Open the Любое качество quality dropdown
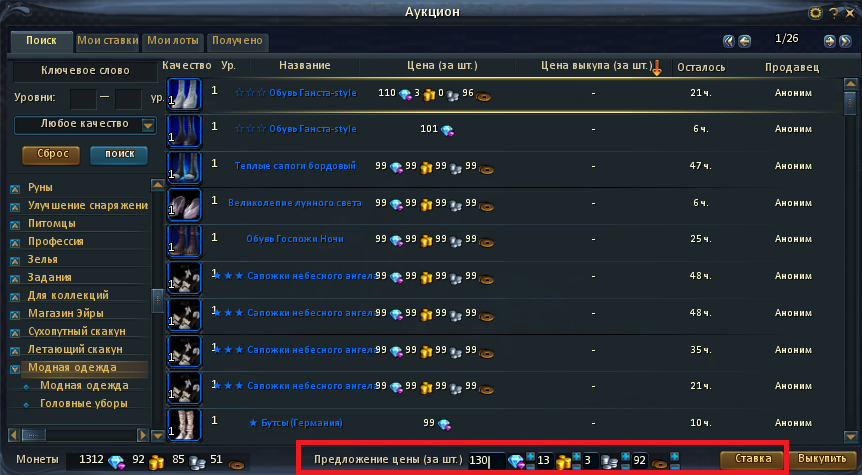Image resolution: width=862 pixels, height=475 pixels. coord(85,125)
